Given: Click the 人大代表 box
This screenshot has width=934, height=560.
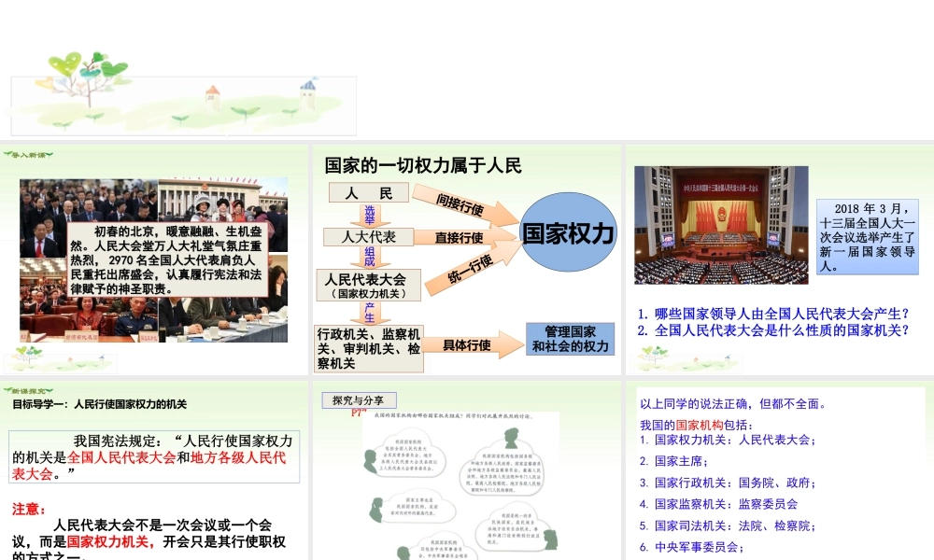Looking at the screenshot, I should 368,237.
